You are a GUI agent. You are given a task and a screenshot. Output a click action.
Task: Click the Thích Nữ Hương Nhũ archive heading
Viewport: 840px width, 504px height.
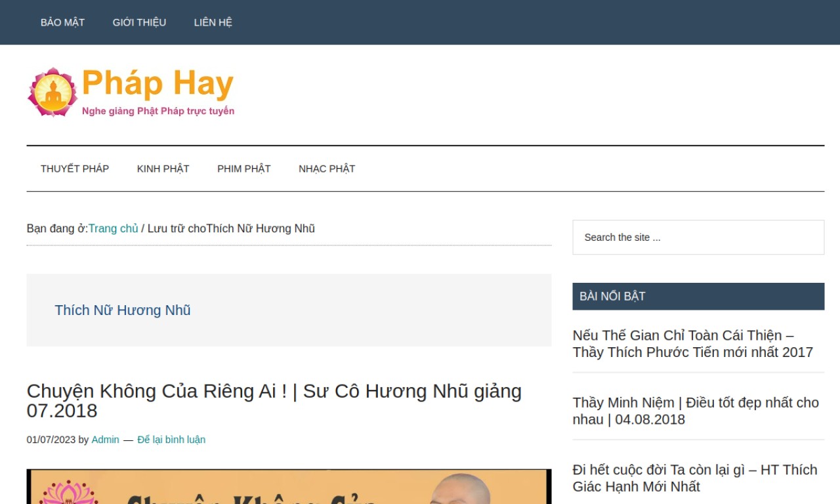point(123,310)
